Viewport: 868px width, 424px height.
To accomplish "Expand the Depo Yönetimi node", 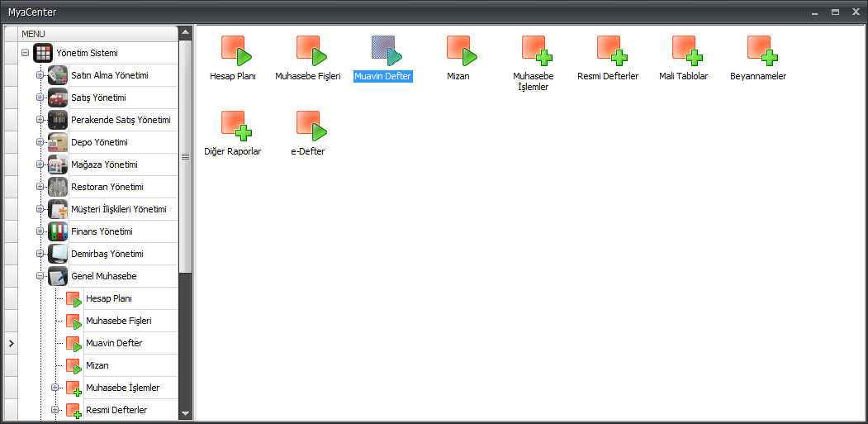I will 40,142.
